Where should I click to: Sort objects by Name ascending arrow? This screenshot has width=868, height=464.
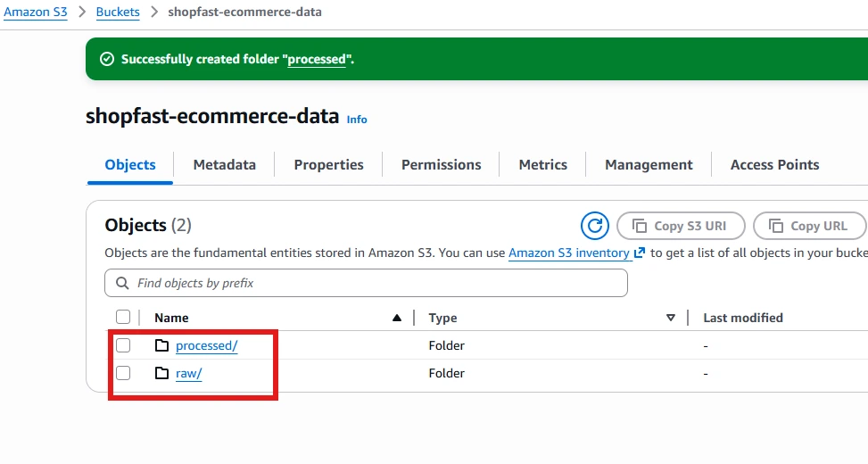click(x=397, y=318)
